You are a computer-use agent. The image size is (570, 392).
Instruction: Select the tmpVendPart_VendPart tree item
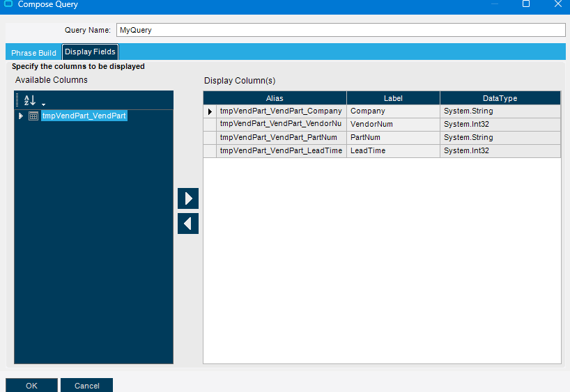click(84, 116)
